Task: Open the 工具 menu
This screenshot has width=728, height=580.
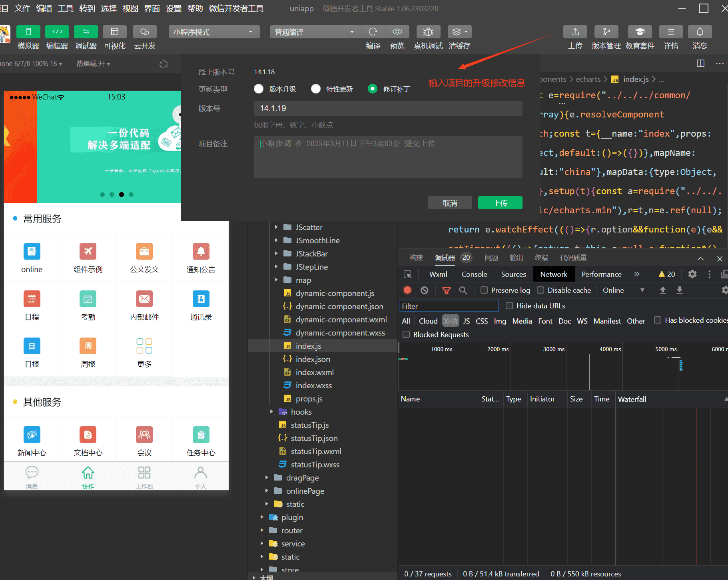Action: (x=66, y=8)
